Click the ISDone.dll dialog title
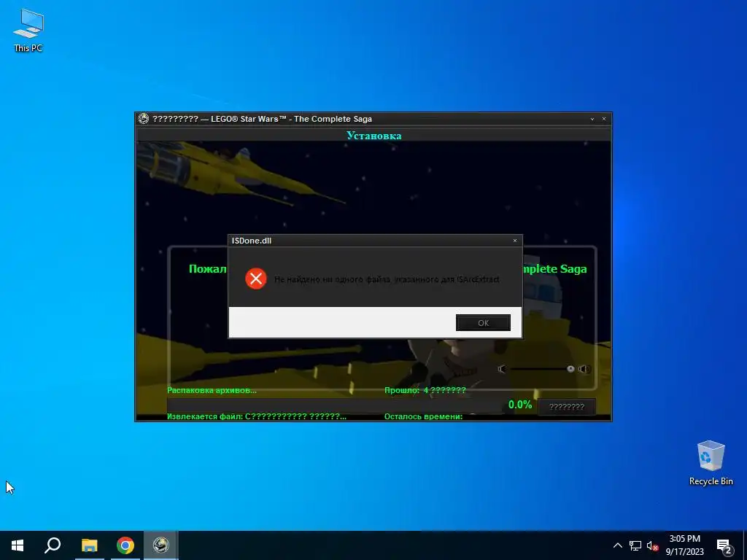Screen dimensions: 747x560 point(252,241)
